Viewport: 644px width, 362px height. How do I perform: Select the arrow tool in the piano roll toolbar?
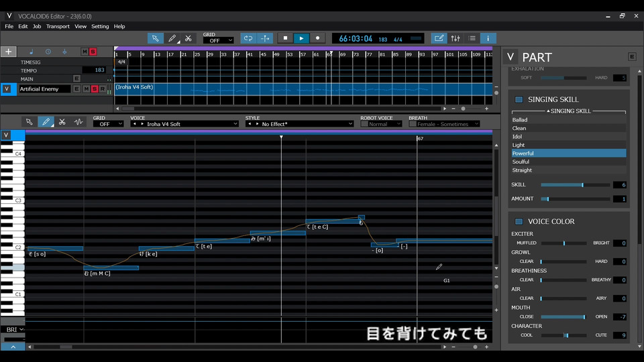click(29, 122)
